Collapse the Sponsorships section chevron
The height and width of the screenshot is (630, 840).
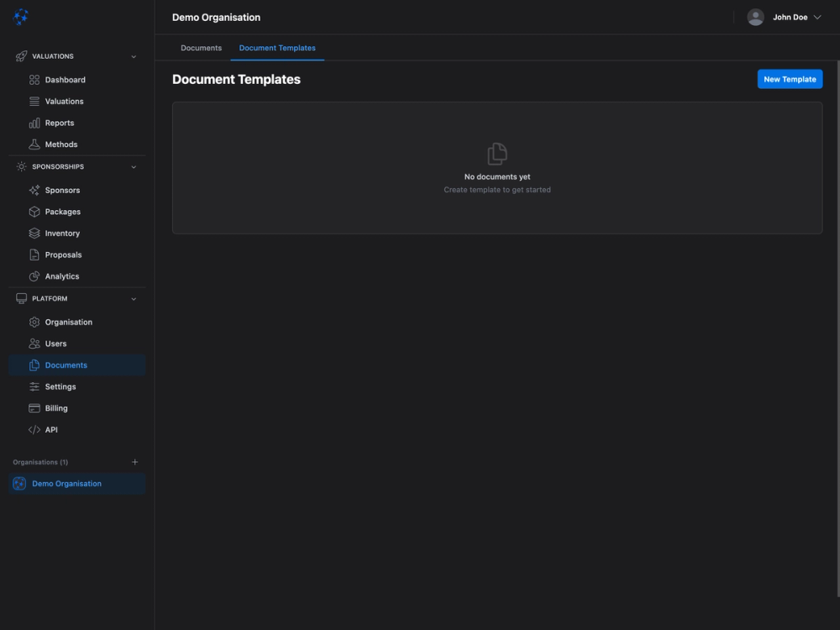tap(133, 166)
